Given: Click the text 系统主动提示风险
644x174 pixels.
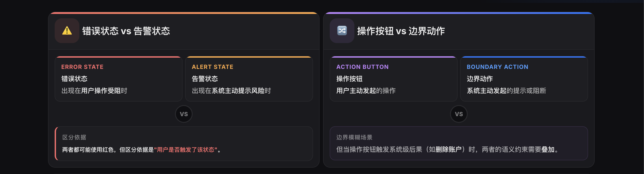Looking at the screenshot, I should [x=238, y=91].
